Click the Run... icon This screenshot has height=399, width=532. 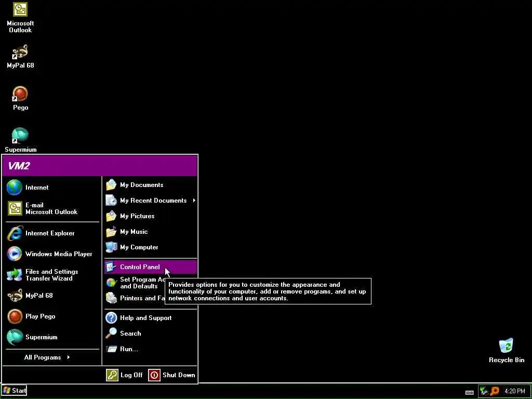(111, 349)
